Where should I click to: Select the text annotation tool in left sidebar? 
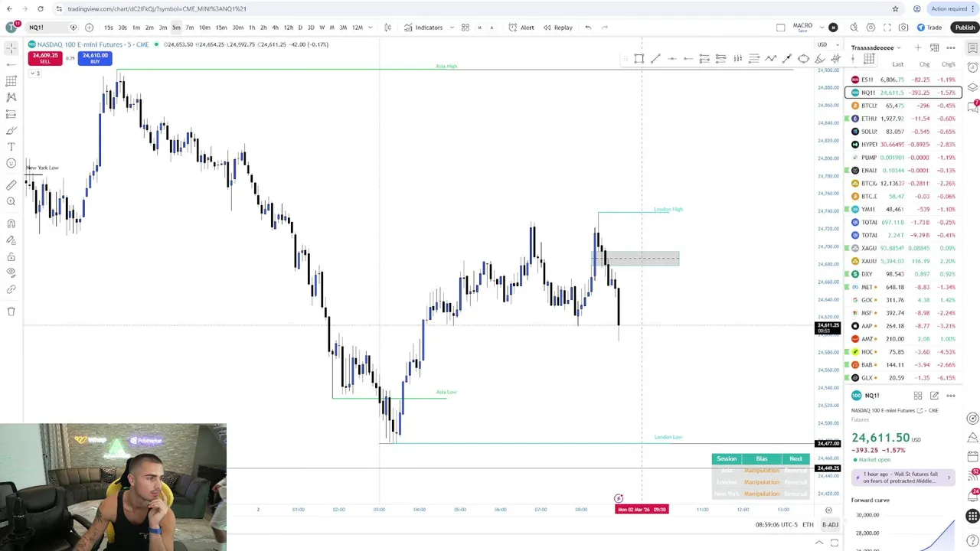11,146
